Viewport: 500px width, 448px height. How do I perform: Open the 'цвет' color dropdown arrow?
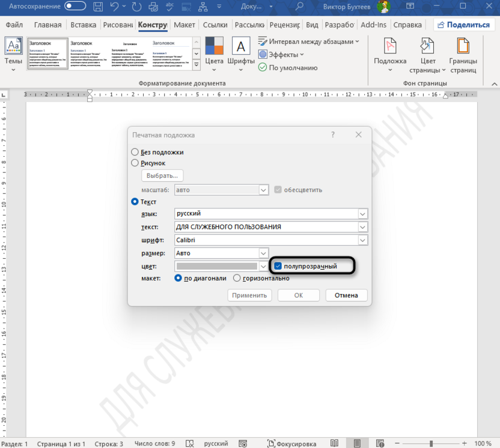263,266
